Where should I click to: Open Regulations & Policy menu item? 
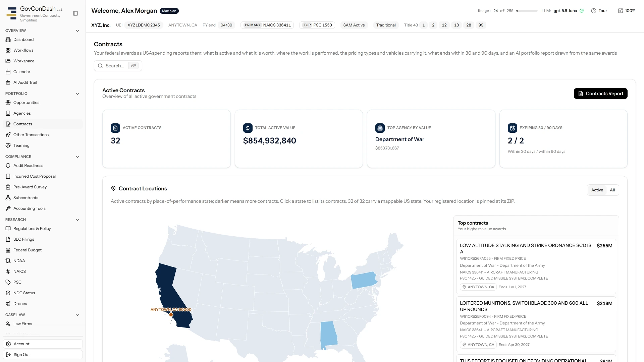click(x=43, y=229)
